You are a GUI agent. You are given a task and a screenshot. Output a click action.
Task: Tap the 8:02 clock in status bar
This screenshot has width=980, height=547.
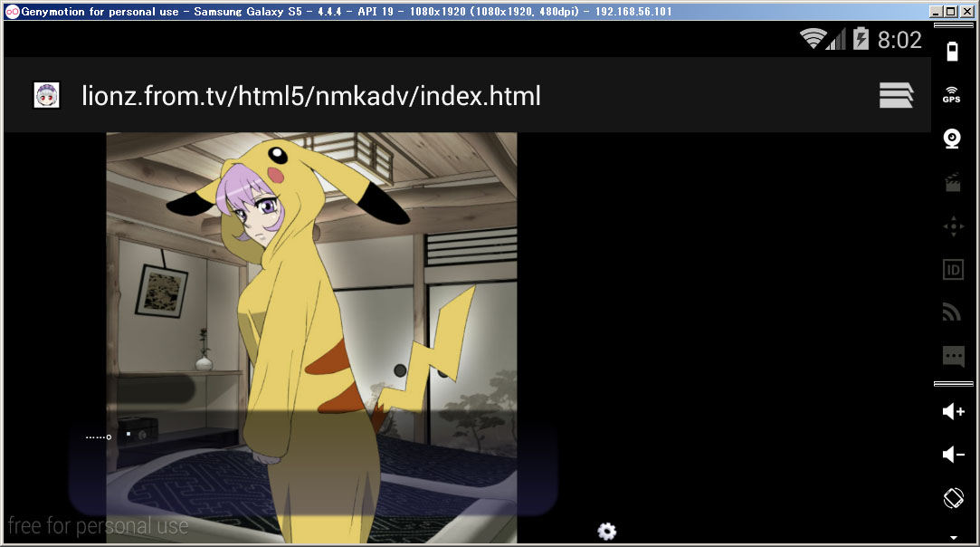coord(899,40)
